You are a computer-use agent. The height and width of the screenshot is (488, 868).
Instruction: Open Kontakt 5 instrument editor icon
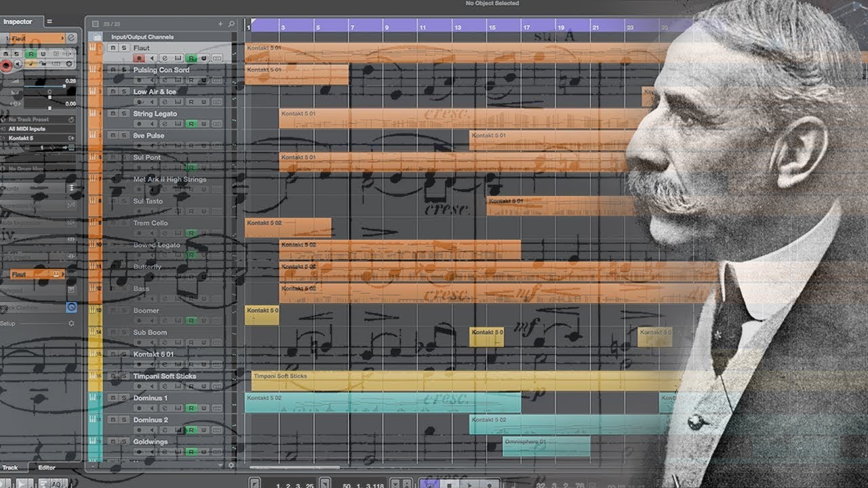[x=72, y=138]
